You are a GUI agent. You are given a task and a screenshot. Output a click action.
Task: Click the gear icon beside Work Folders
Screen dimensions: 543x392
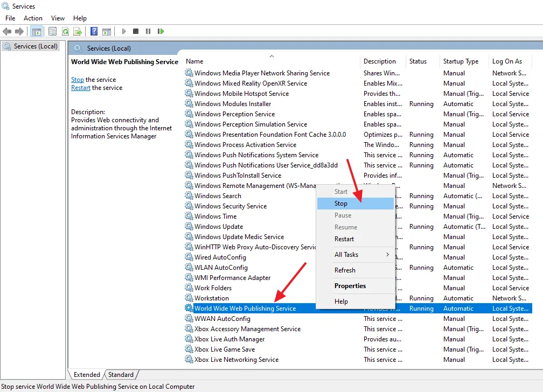[189, 288]
